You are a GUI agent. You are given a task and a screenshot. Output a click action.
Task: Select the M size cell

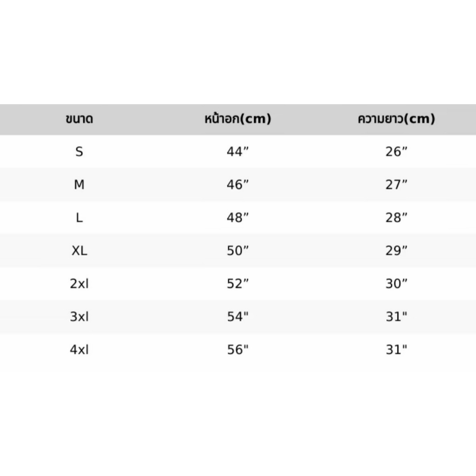point(79,185)
